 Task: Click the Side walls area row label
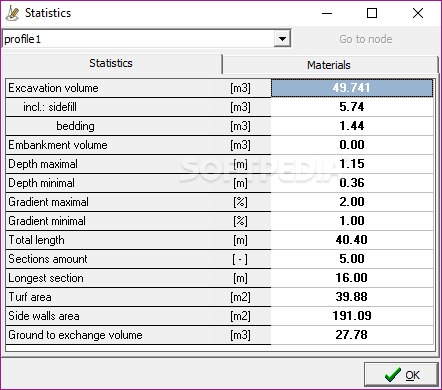pyautogui.click(x=44, y=316)
